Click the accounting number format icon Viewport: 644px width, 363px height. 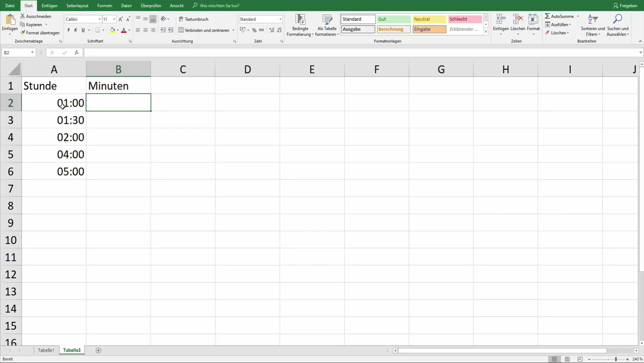pyautogui.click(x=243, y=30)
